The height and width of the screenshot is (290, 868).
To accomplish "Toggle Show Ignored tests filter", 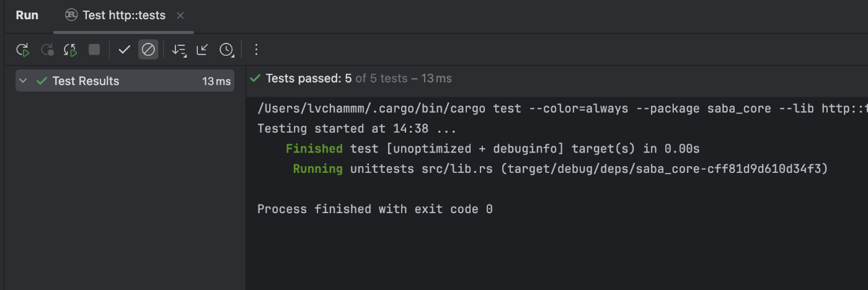I will tap(148, 50).
